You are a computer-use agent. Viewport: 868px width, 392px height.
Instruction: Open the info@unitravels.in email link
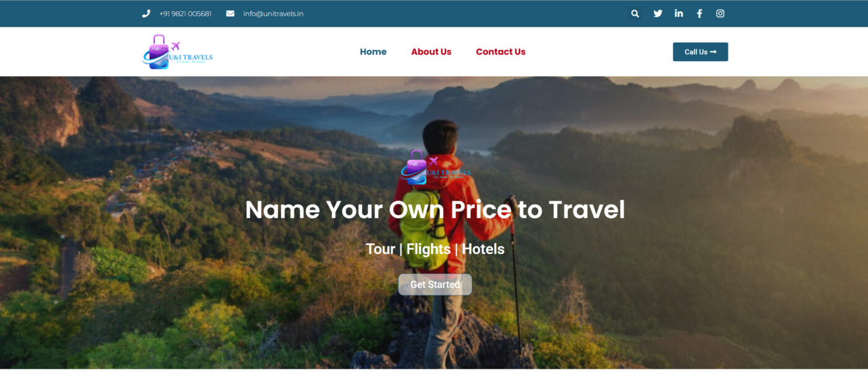pos(273,14)
